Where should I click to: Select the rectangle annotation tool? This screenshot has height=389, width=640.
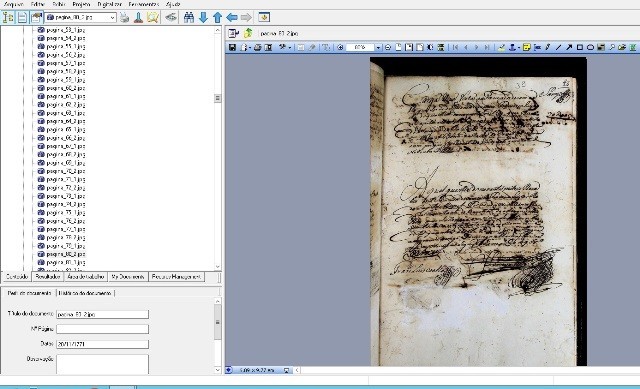(579, 47)
